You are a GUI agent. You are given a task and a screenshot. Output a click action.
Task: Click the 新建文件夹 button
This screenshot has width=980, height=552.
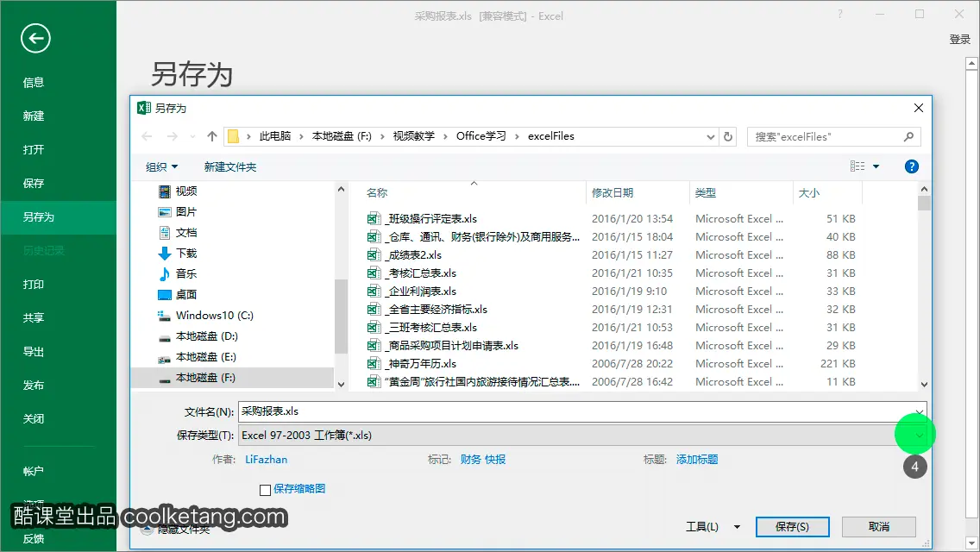[x=230, y=167]
